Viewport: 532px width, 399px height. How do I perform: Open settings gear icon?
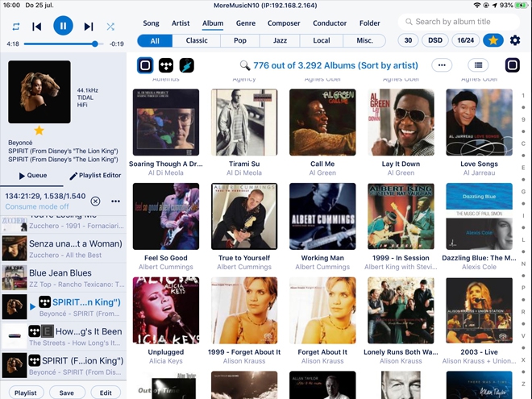click(515, 40)
